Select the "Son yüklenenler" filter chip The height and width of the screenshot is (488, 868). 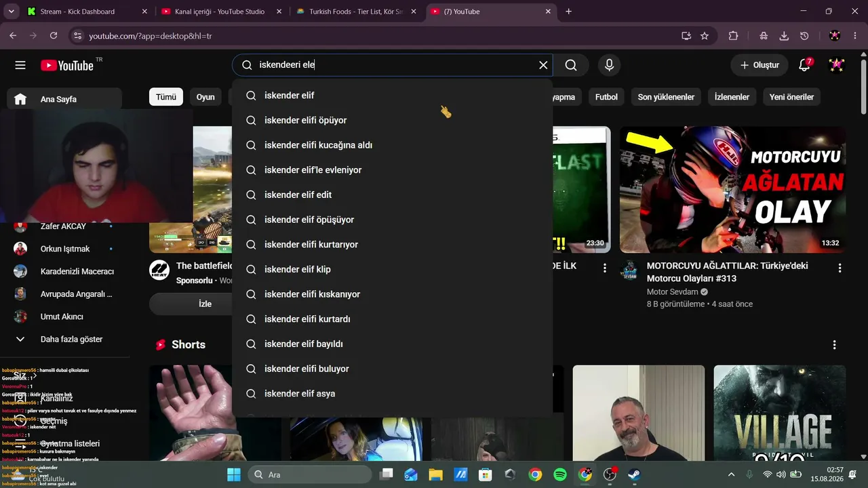coord(666,97)
